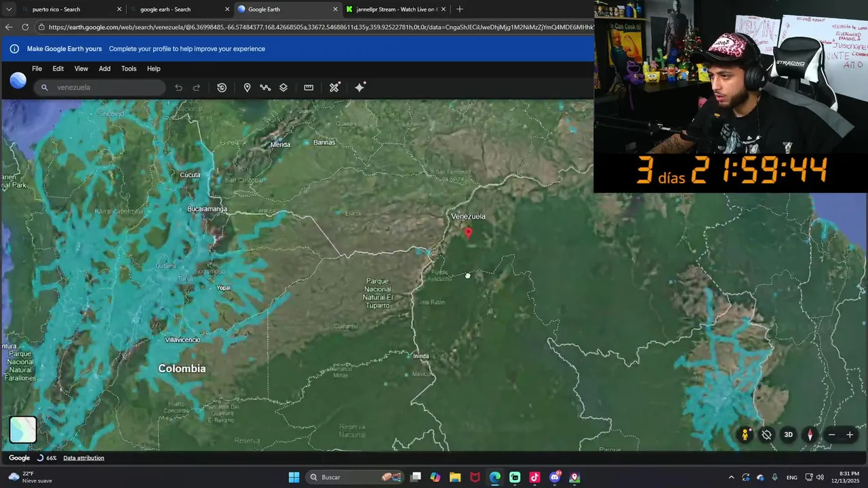Click the Villavicencio city label
This screenshot has width=868, height=488.
182,340
